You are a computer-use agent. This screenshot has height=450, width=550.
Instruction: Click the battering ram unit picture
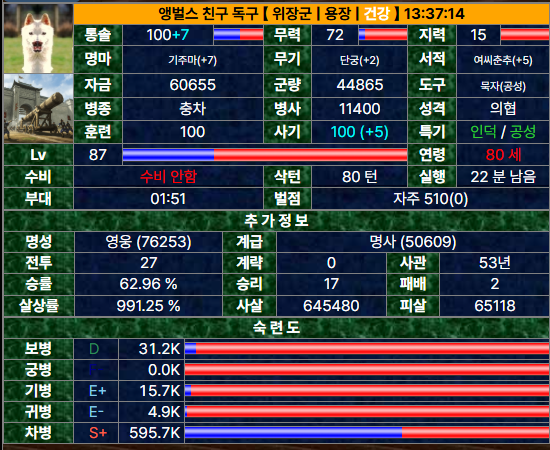point(38,108)
